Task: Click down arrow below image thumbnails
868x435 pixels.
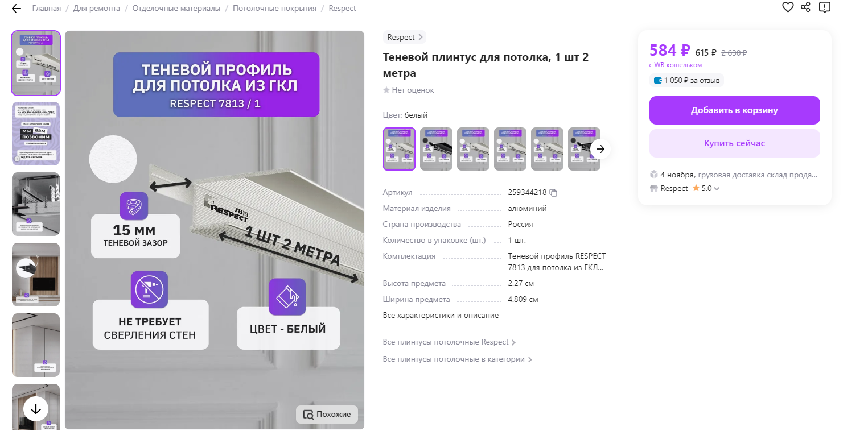Action: click(36, 408)
